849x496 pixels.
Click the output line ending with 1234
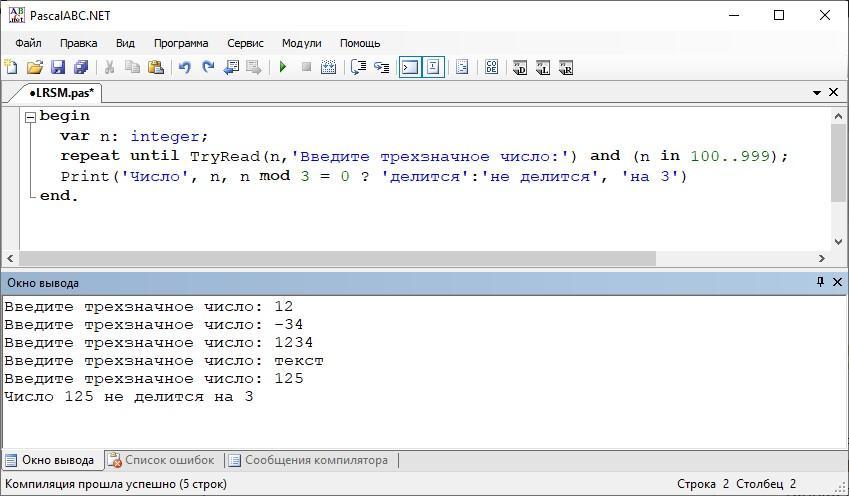click(159, 343)
